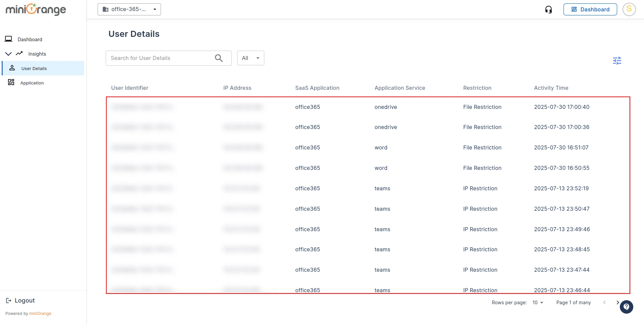
Task: Go to previous page arrow
Action: (x=604, y=302)
